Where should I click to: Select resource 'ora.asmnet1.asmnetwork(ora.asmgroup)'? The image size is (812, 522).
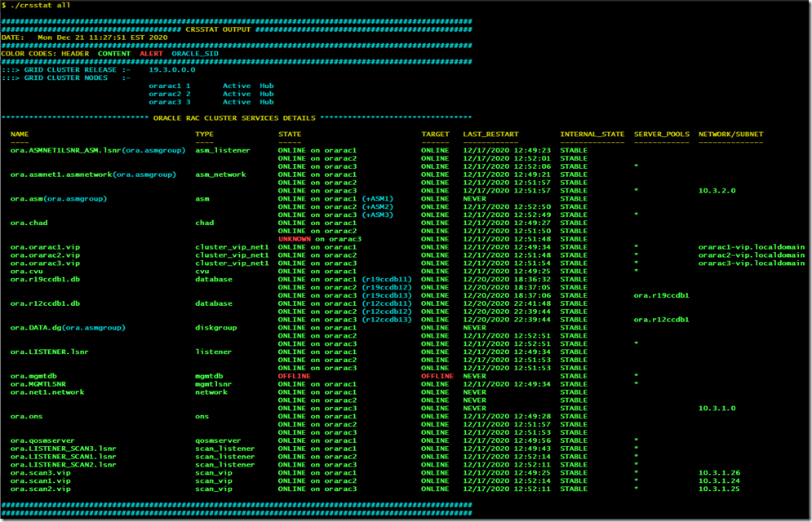point(93,175)
